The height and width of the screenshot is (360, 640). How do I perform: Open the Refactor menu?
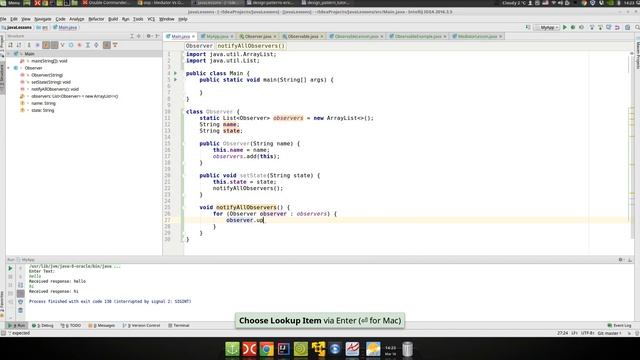[96, 19]
